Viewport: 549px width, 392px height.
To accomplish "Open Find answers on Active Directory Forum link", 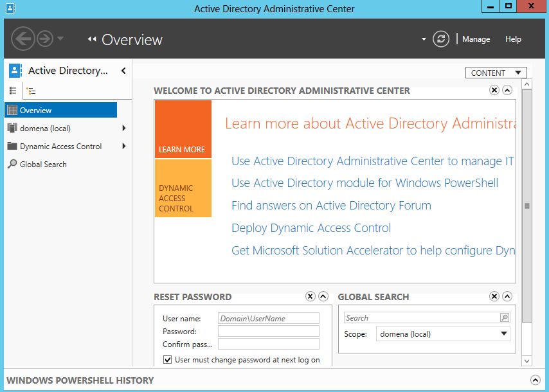I will click(x=331, y=206).
